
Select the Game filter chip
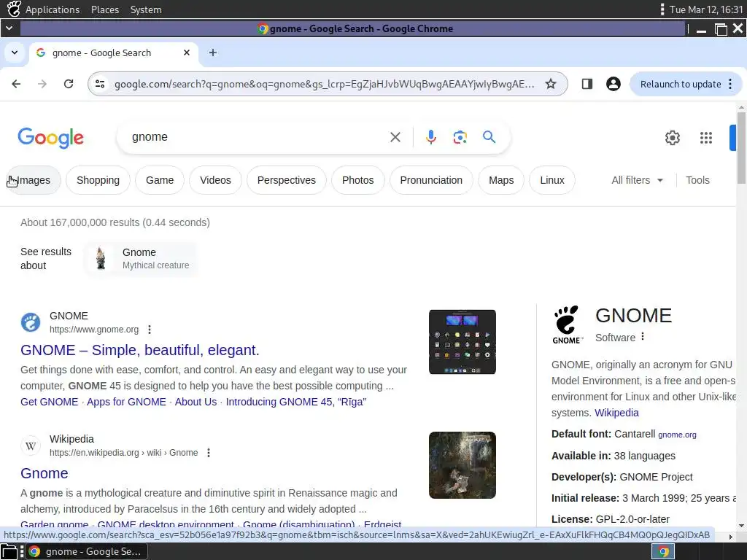160,180
